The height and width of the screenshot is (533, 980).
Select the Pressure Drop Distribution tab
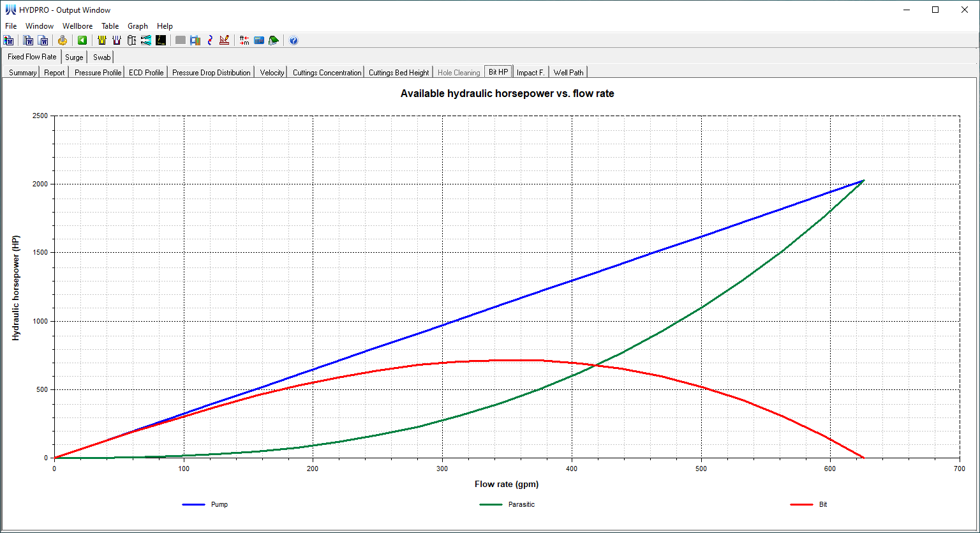coord(211,73)
